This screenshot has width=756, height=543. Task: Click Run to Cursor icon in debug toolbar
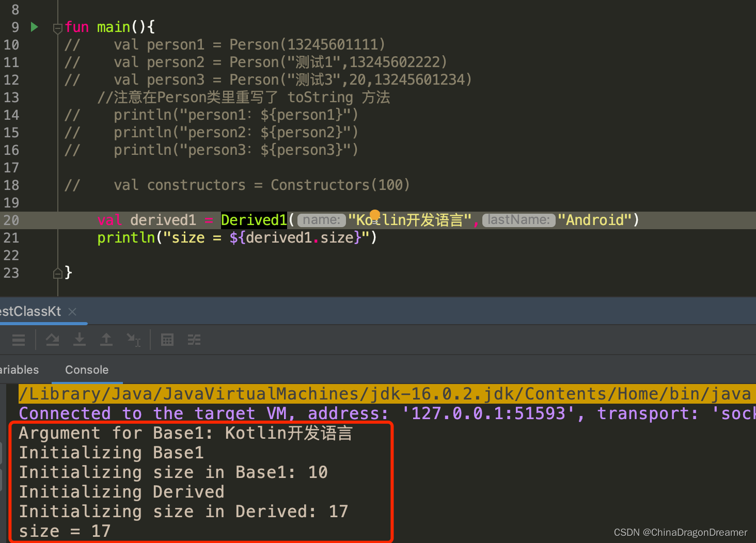[133, 340]
